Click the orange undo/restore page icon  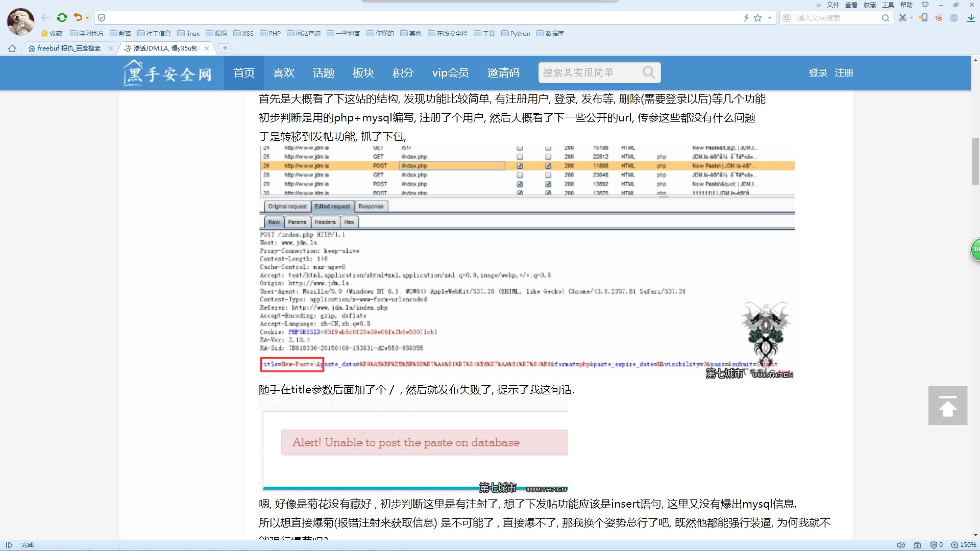click(78, 17)
